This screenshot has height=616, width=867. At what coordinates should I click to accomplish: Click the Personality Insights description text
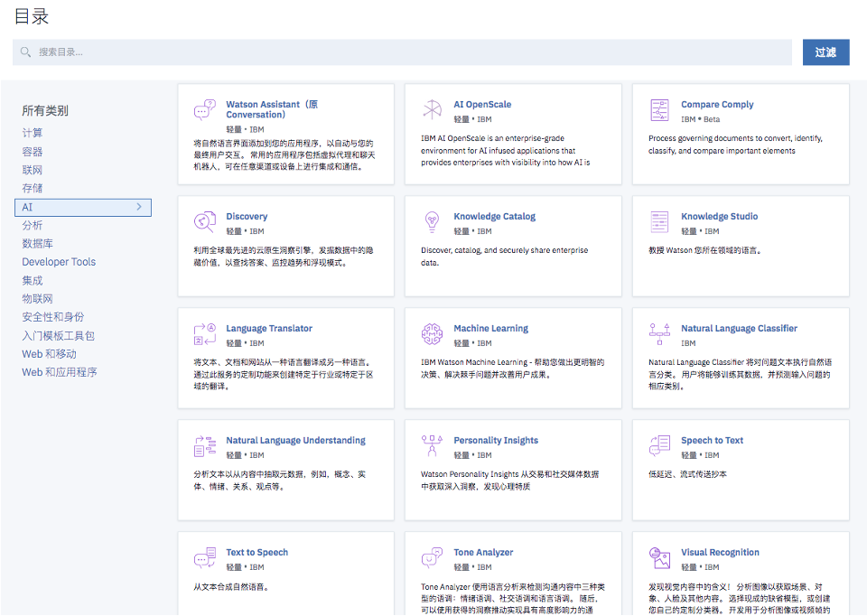pos(509,481)
